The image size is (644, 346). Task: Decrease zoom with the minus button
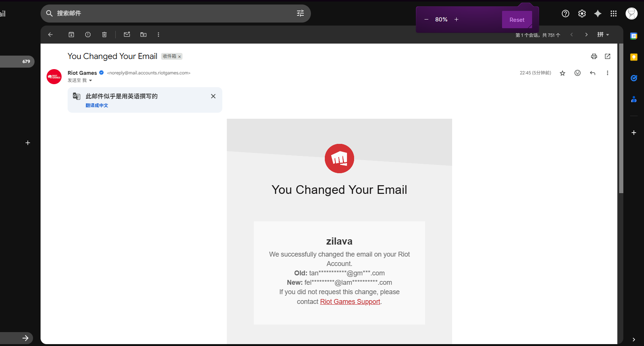[426, 20]
